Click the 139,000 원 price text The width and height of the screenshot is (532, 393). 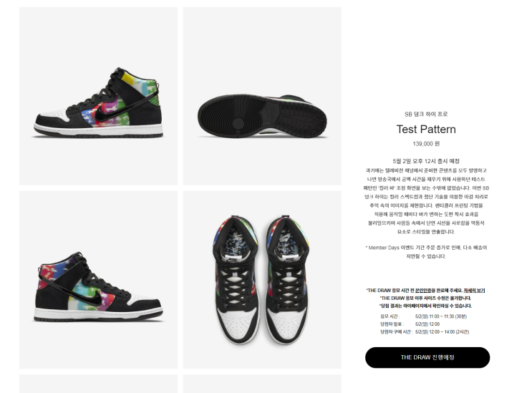click(x=426, y=144)
